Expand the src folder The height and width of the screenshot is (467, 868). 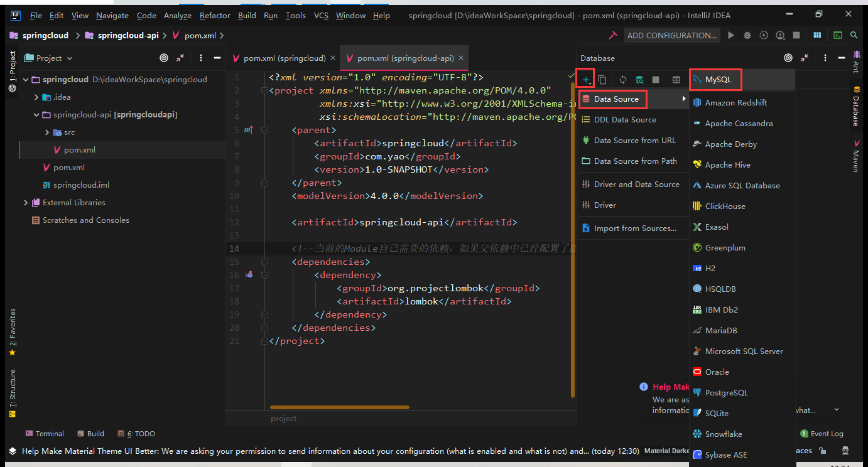48,132
